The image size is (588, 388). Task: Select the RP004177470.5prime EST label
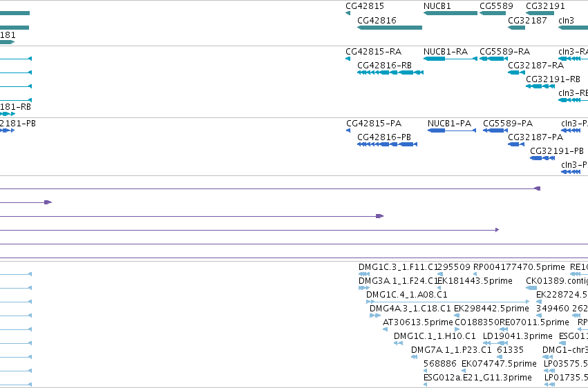click(x=519, y=267)
